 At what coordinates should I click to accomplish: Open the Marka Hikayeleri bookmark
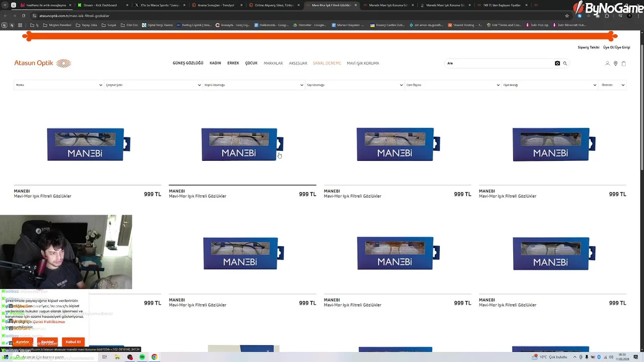348,25
